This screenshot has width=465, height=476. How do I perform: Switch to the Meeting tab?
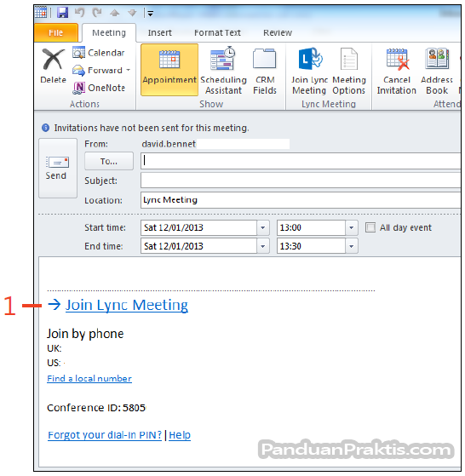click(109, 33)
